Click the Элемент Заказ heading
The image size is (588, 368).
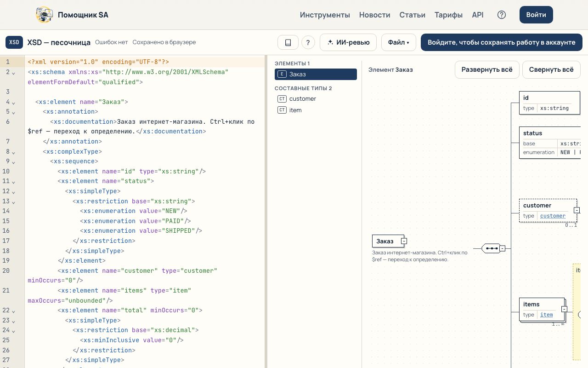pyautogui.click(x=390, y=70)
